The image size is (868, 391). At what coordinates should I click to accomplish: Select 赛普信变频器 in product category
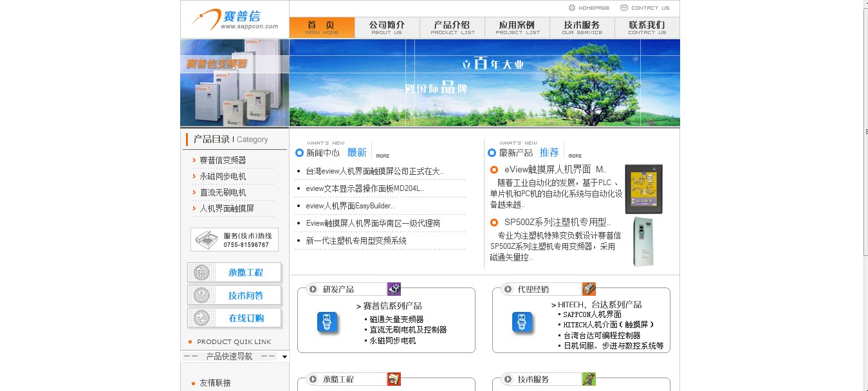tap(223, 160)
